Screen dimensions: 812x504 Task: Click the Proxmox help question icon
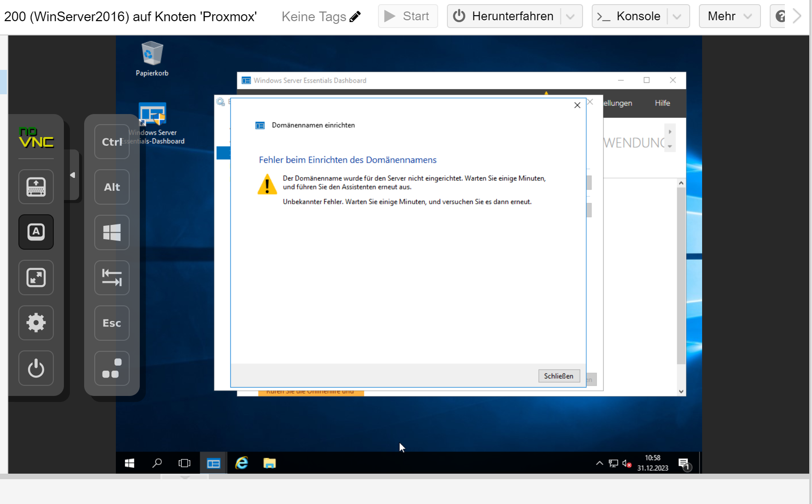coord(780,16)
